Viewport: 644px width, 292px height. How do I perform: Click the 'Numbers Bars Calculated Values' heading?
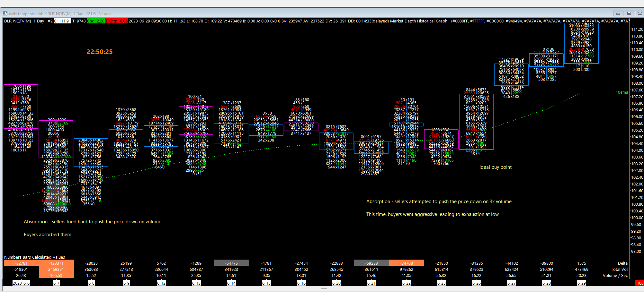[x=34, y=257]
